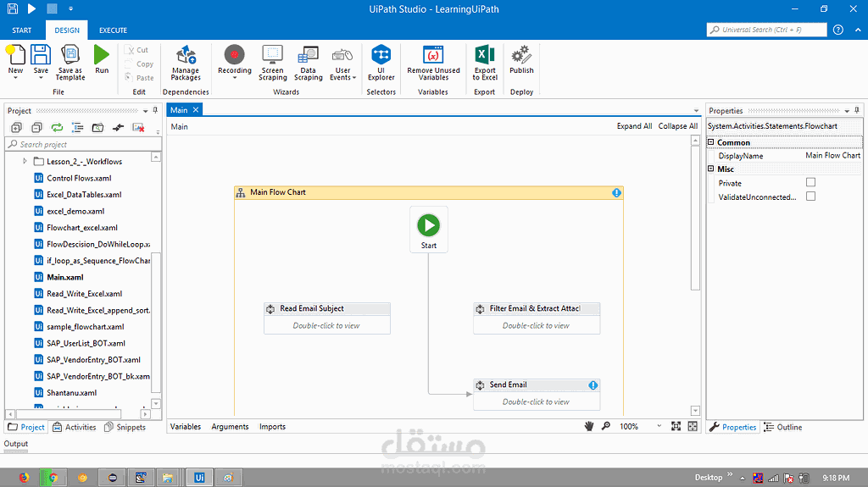Click the Universal Search field
Screen dimensions: 868x487
[766, 30]
